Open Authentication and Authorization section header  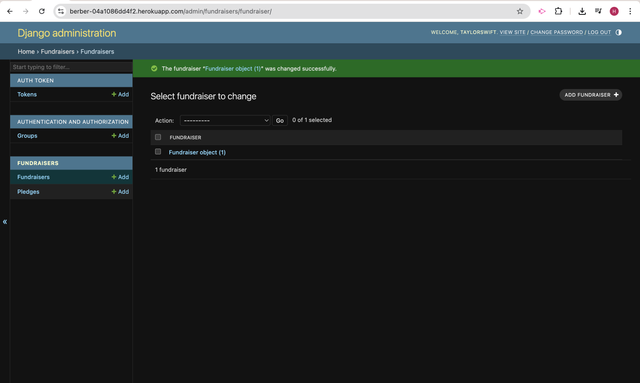tap(73, 122)
